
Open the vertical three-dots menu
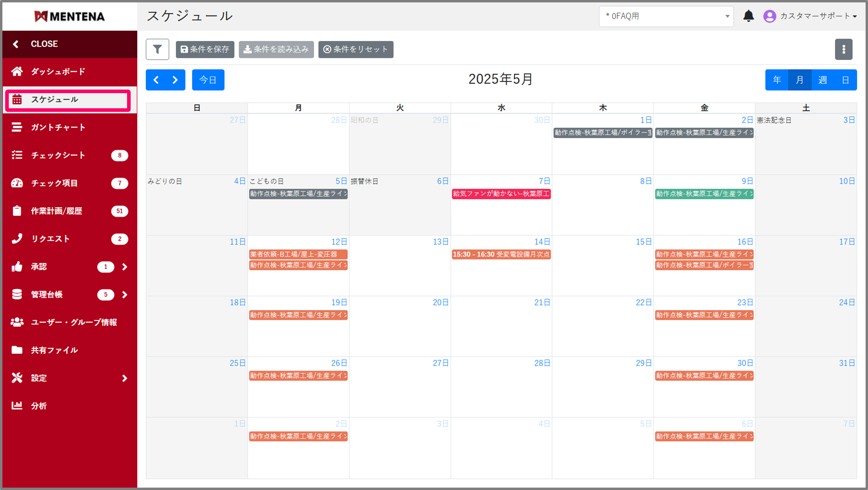coord(843,49)
